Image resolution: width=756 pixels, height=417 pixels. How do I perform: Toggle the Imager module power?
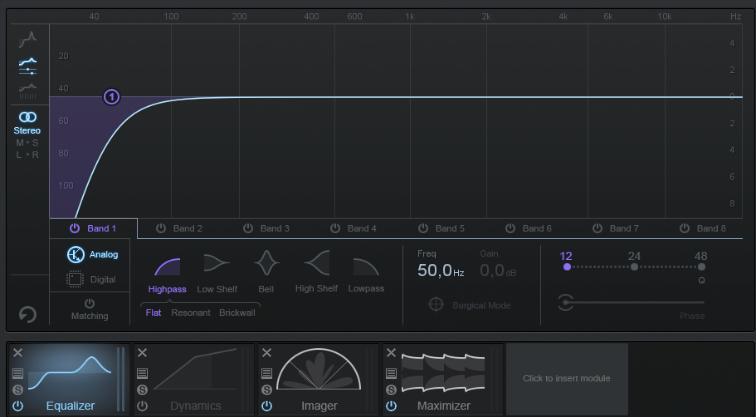pyautogui.click(x=267, y=406)
